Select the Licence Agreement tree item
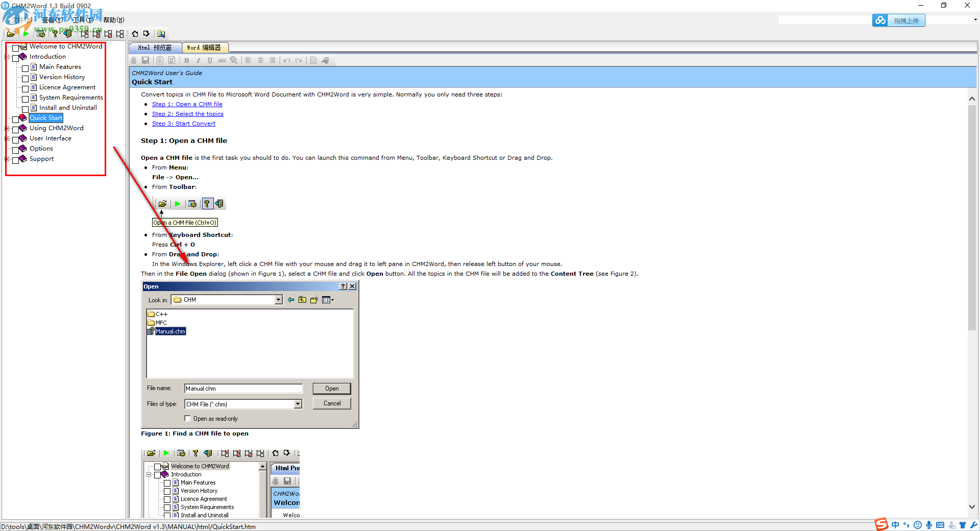This screenshot has width=980, height=531. (67, 87)
